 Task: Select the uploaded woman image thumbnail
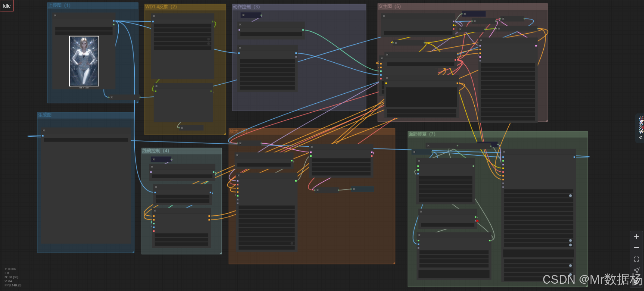[x=84, y=61]
